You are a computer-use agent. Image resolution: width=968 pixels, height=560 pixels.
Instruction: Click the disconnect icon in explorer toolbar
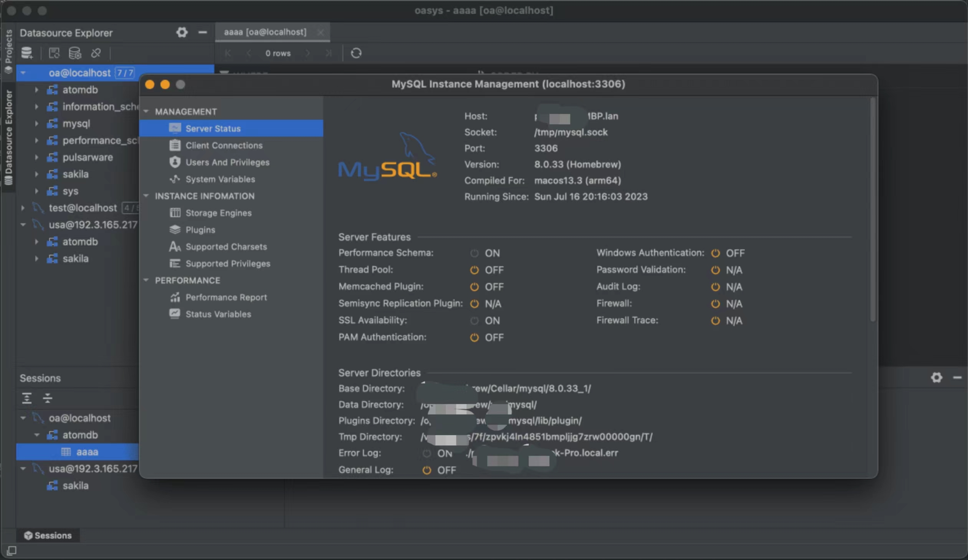(x=96, y=53)
